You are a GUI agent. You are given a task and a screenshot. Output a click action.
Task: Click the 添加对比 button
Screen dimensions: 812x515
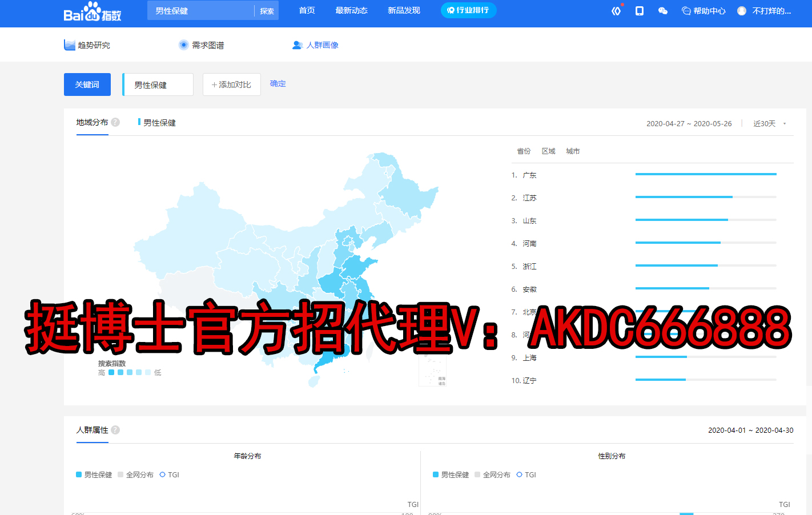tap(231, 85)
